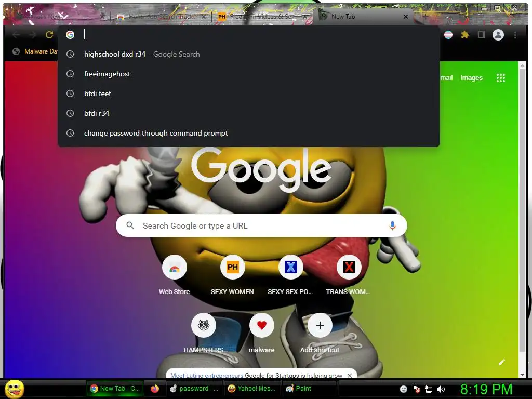Image resolution: width=532 pixels, height=399 pixels.
Task: Select the bfdi feet suggestion
Action: tap(249, 94)
